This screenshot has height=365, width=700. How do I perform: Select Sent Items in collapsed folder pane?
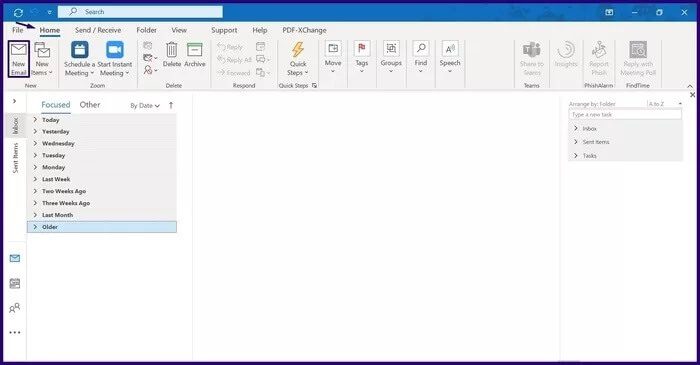click(15, 158)
